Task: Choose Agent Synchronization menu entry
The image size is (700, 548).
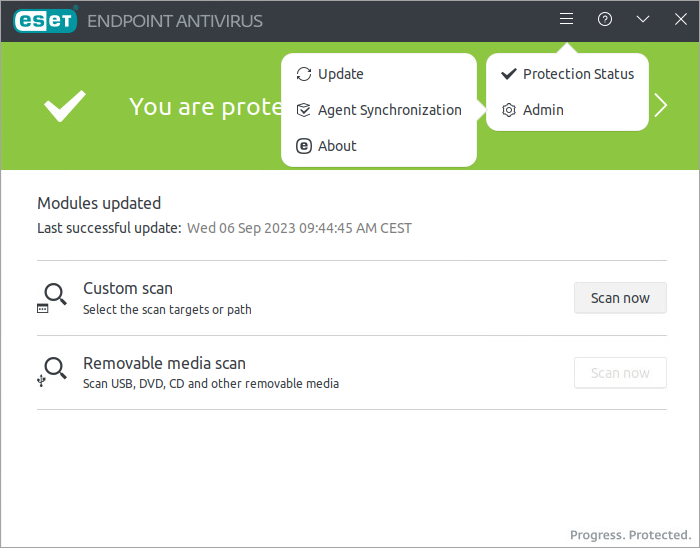Action: [389, 110]
